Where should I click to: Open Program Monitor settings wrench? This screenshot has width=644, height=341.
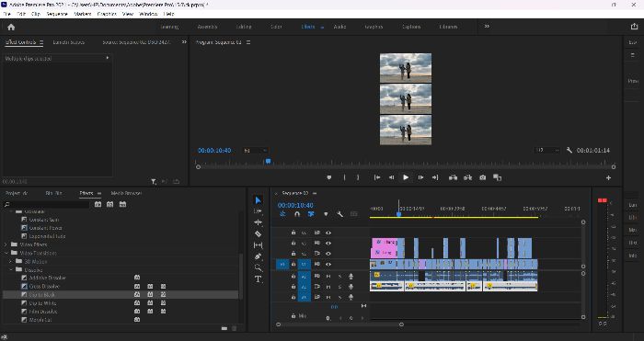tap(569, 151)
